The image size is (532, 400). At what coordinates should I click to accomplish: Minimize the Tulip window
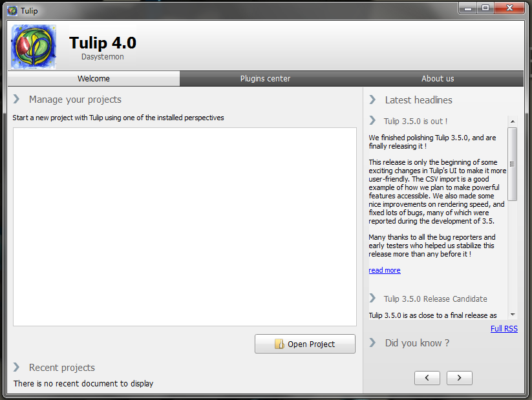click(468, 8)
